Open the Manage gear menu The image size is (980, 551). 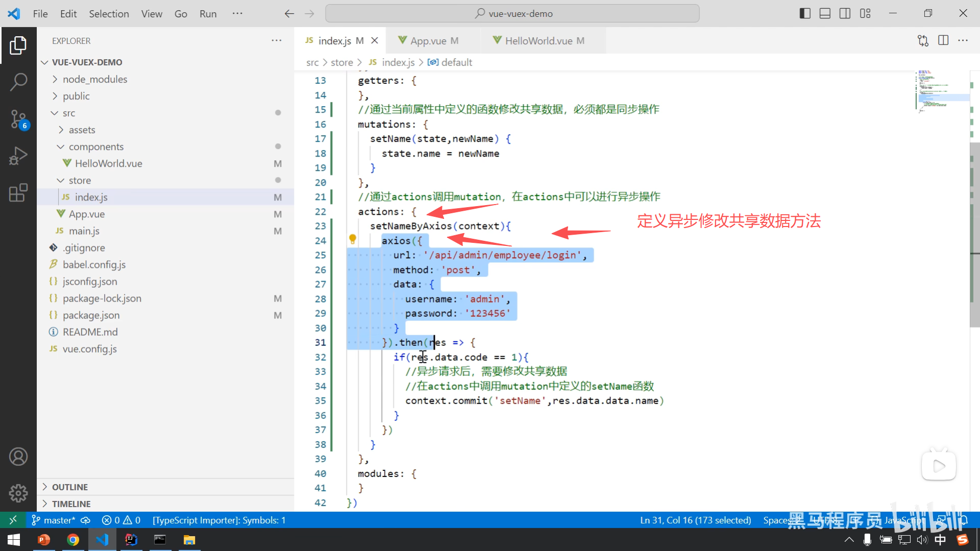click(18, 493)
